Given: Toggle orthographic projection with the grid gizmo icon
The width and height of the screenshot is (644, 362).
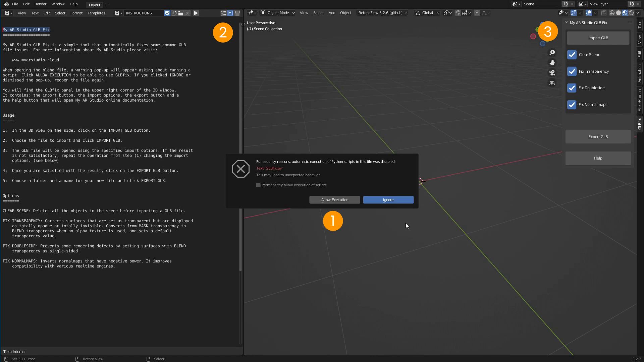Looking at the screenshot, I should point(552,83).
